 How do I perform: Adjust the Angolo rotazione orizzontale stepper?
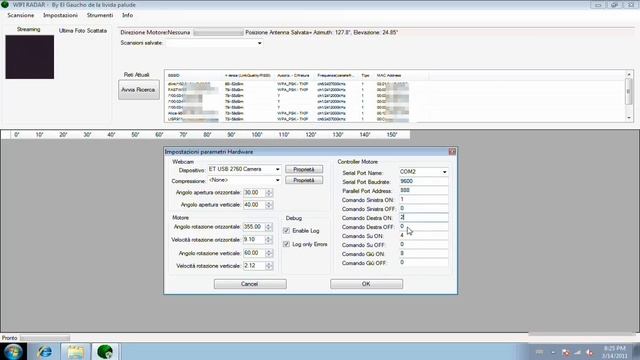269,227
